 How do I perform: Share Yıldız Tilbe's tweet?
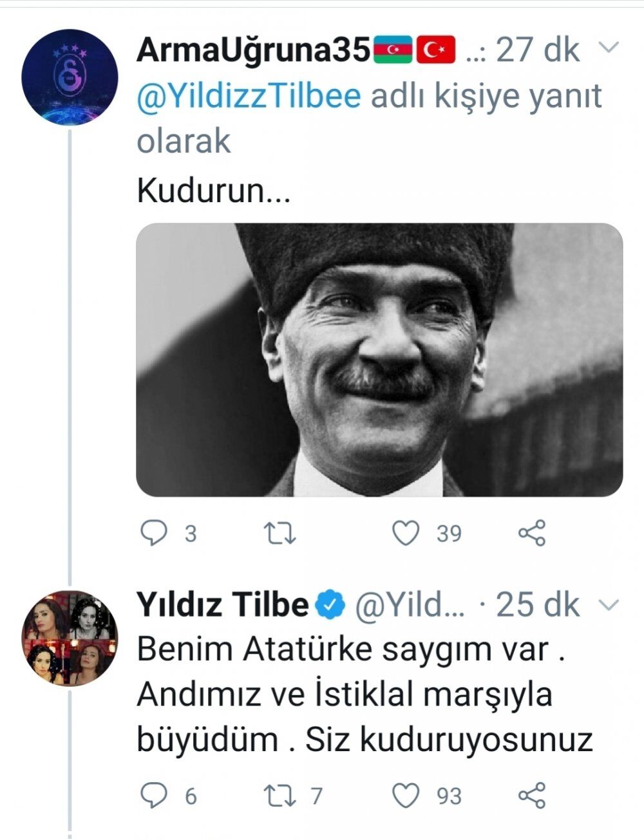(x=532, y=796)
